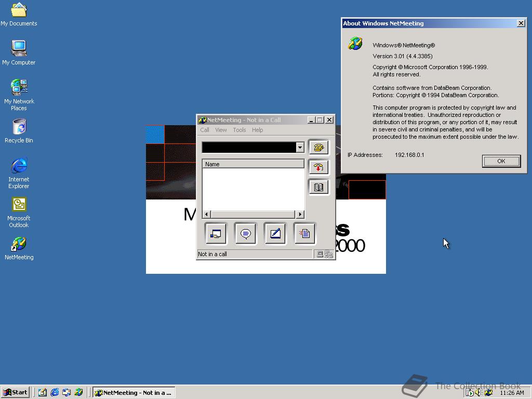Click the volume speaker icon in system tray
The width and height of the screenshot is (532, 399).
tap(478, 393)
